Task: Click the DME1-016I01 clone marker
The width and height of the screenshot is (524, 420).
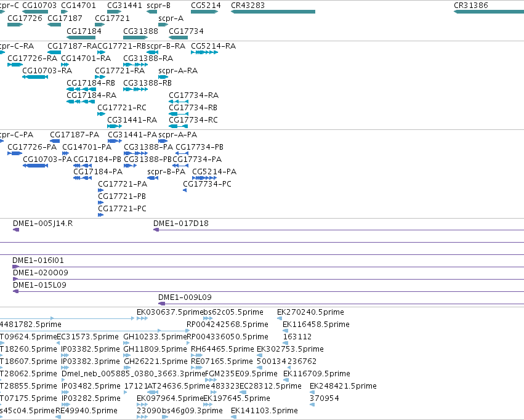Action: 16,267
